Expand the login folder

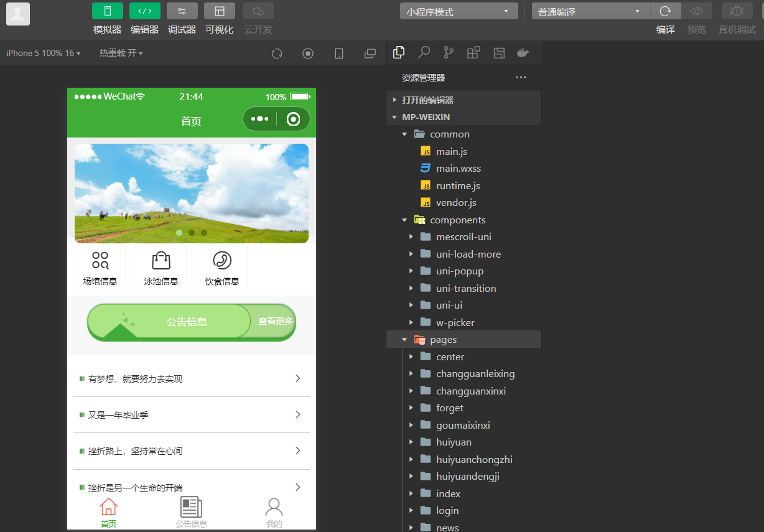tap(464, 510)
